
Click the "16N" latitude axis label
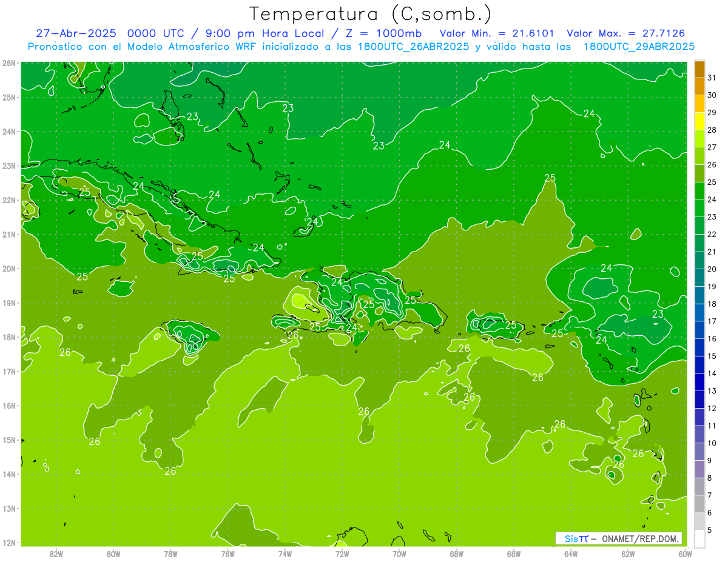click(9, 406)
